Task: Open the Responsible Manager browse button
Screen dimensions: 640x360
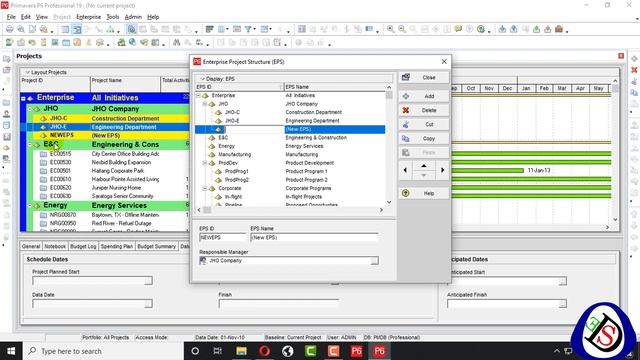Action: (x=374, y=261)
